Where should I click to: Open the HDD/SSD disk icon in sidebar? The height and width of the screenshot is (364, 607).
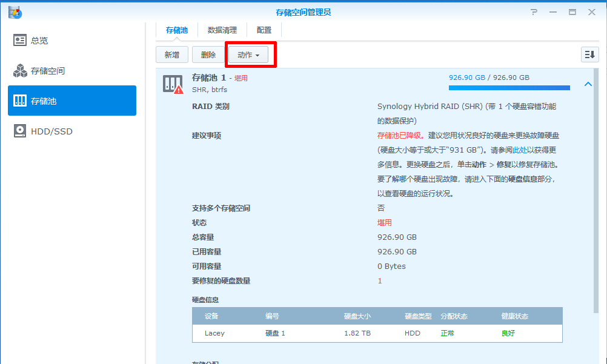coord(20,131)
